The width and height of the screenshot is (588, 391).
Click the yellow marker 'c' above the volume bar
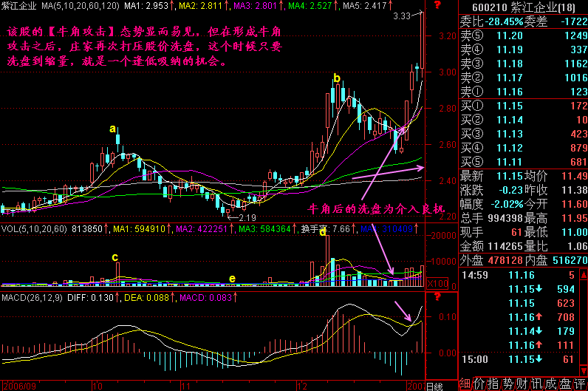pyautogui.click(x=114, y=257)
